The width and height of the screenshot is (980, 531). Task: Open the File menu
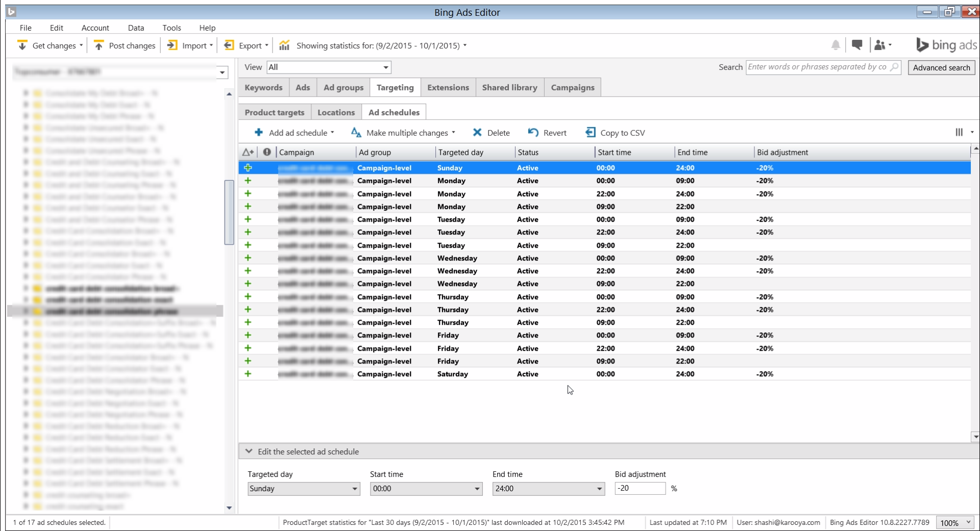(x=26, y=28)
